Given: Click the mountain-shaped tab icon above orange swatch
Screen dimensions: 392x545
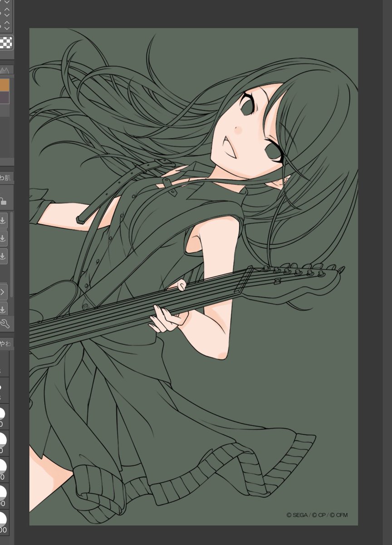Looking at the screenshot, I should (x=4, y=70).
